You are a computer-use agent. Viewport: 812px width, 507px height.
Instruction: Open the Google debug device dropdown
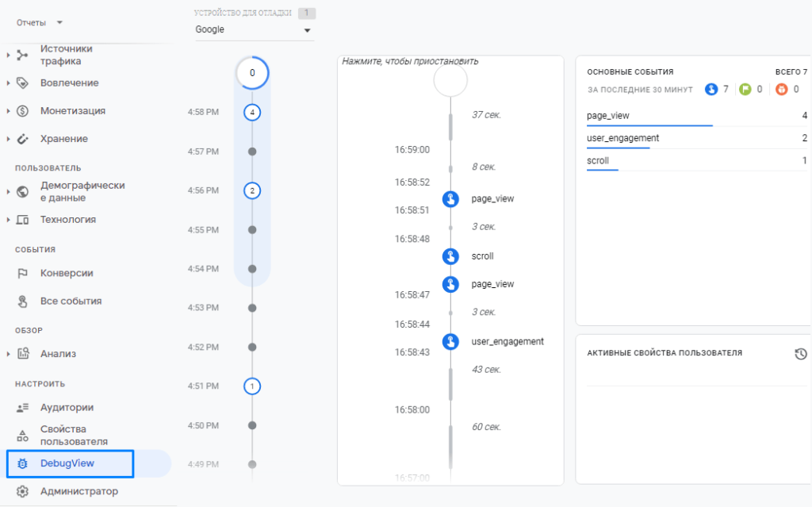tap(254, 30)
